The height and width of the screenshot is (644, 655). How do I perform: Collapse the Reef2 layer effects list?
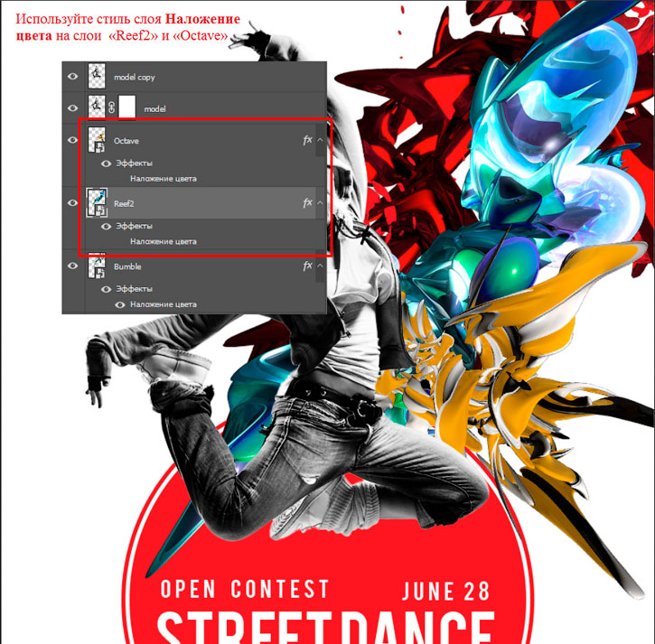point(320,203)
